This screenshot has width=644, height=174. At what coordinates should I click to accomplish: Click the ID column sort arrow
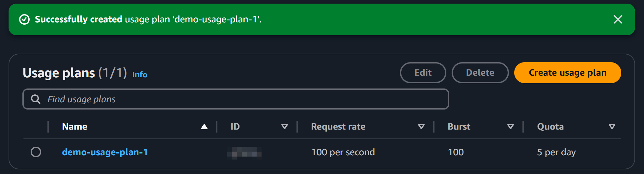click(x=285, y=127)
